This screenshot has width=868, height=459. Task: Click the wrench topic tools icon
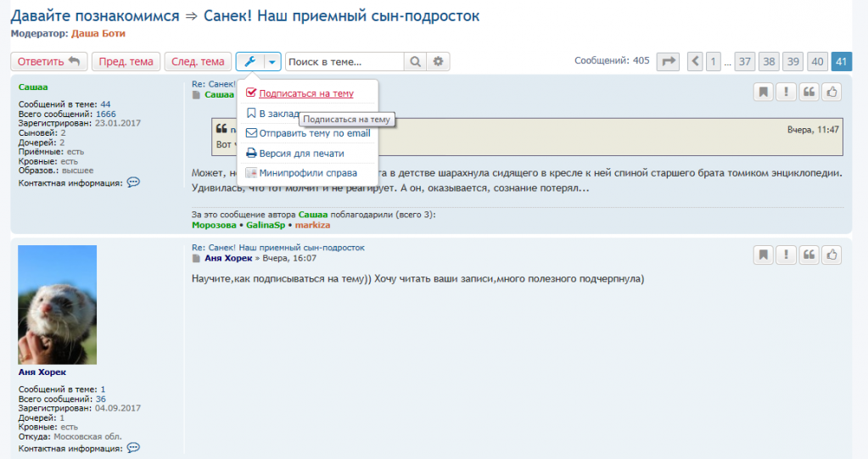point(249,62)
